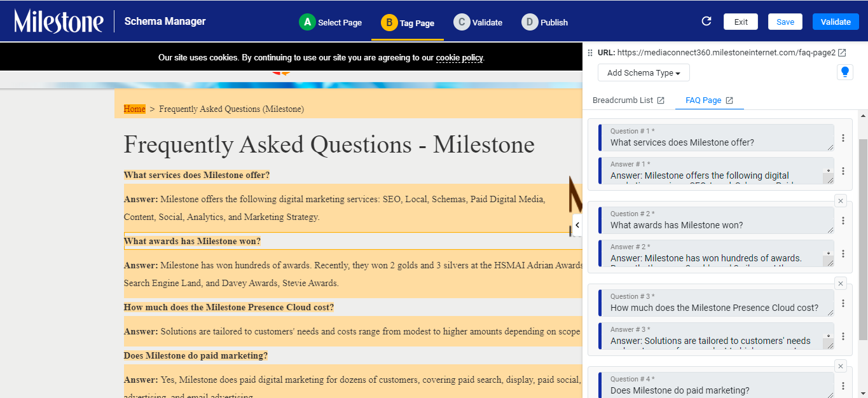Click Answer # 1 inner scroll arrow
Viewport: 868px width, 398px height.
point(828,172)
